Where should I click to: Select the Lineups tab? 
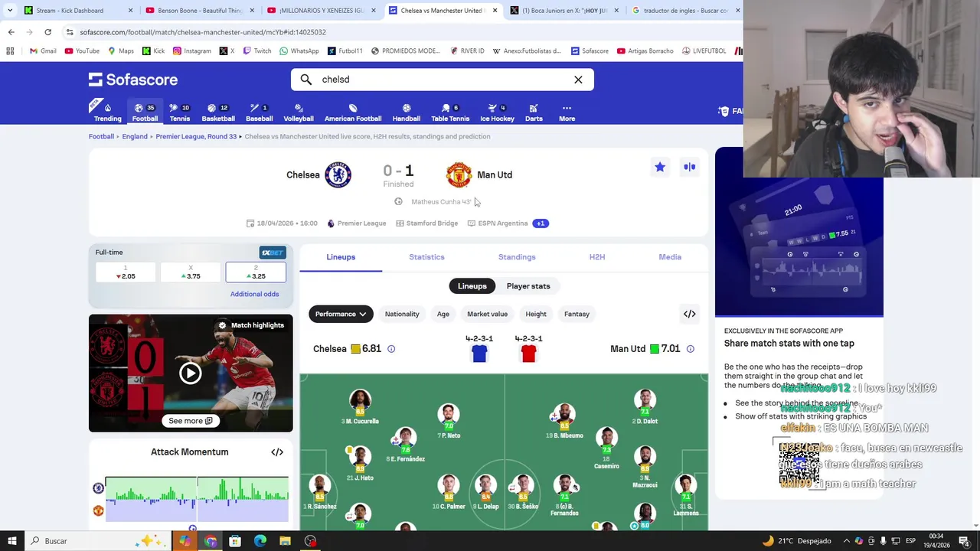click(341, 257)
